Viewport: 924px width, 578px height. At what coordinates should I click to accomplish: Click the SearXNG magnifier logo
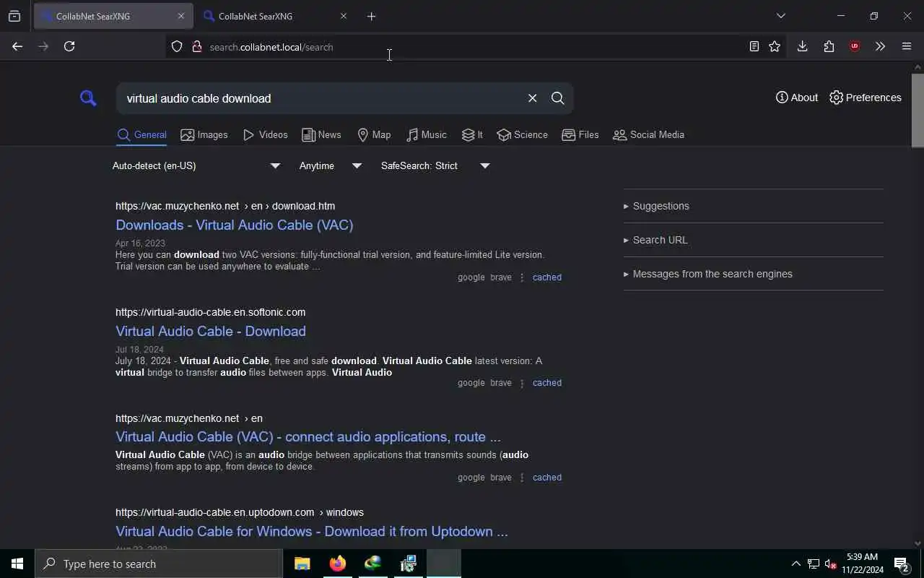click(88, 98)
